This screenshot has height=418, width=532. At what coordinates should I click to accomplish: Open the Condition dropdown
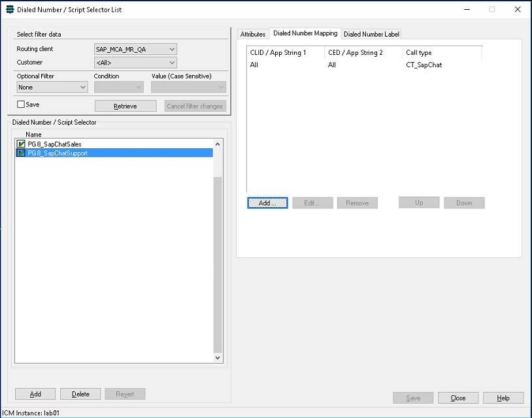click(x=119, y=87)
